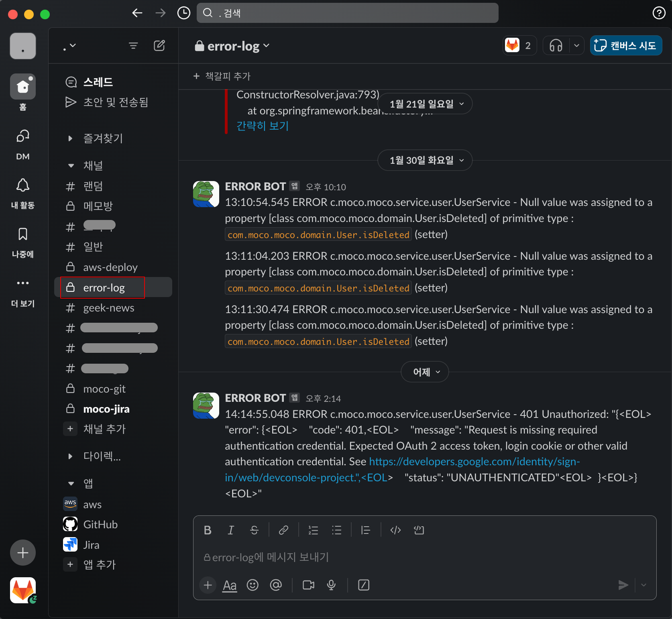Open slash shortcuts menu
672x619 pixels.
tap(364, 585)
